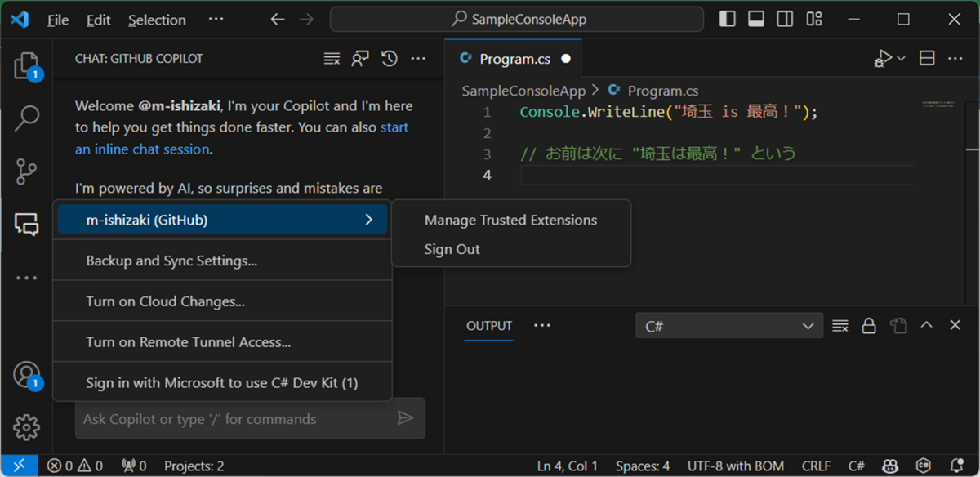Follow the start an inline chat session link

click(242, 138)
